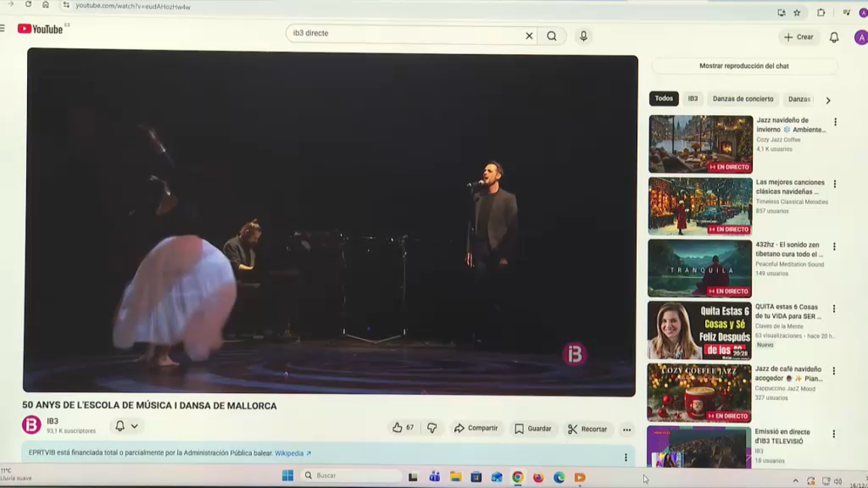Open the notifications bell in header
The width and height of the screenshot is (868, 488).
coord(834,38)
